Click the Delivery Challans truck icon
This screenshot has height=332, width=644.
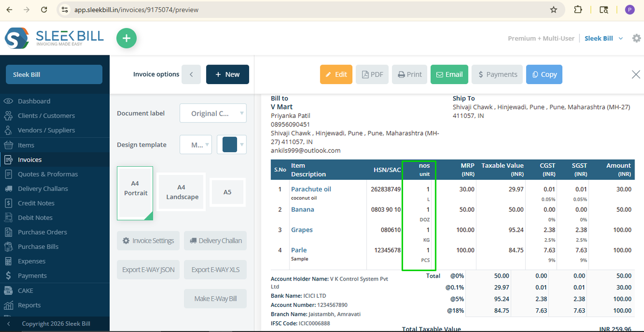click(x=8, y=188)
